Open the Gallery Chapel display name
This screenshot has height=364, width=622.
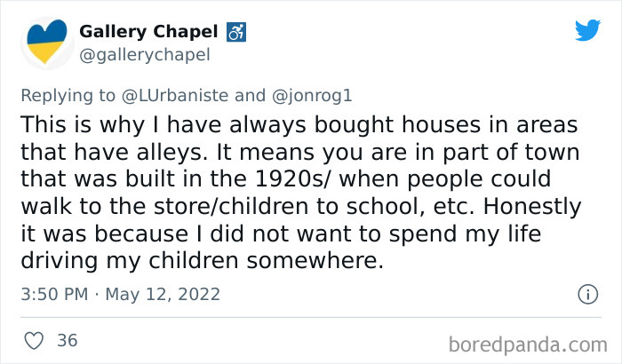pos(148,32)
